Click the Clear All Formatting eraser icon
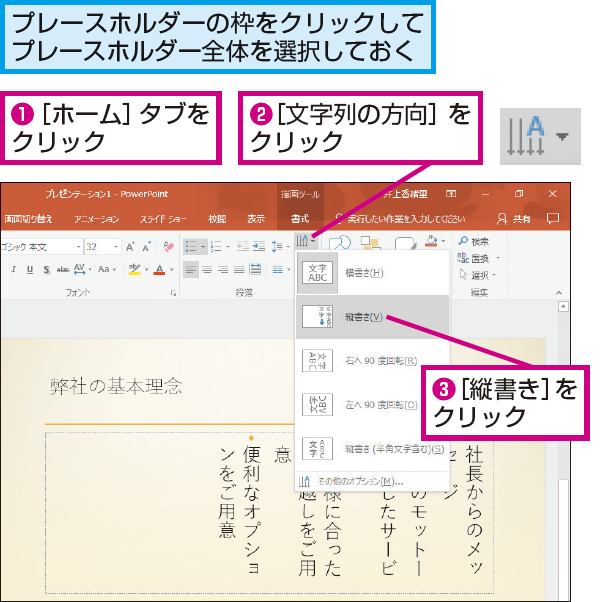The width and height of the screenshot is (600, 602). (x=168, y=247)
